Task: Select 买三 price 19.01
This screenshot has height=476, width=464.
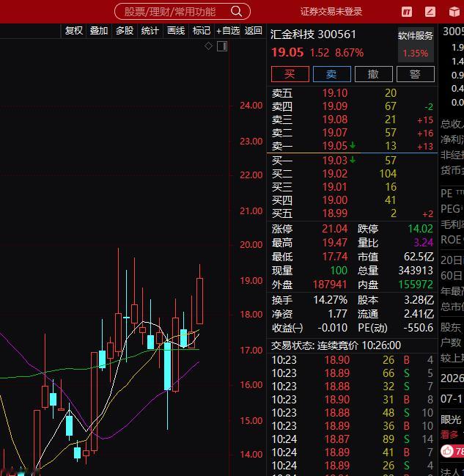Action: pos(335,187)
